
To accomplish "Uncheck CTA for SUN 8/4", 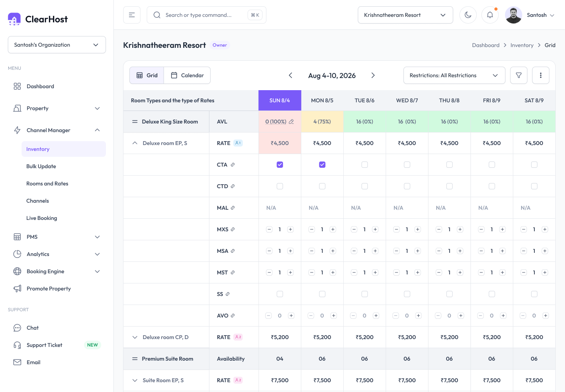I will click(280, 165).
